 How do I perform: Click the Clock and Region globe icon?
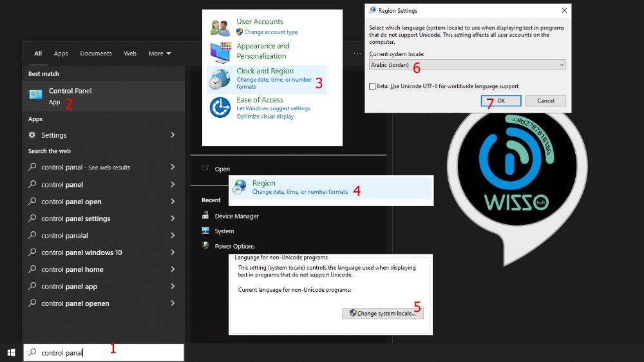pos(220,79)
